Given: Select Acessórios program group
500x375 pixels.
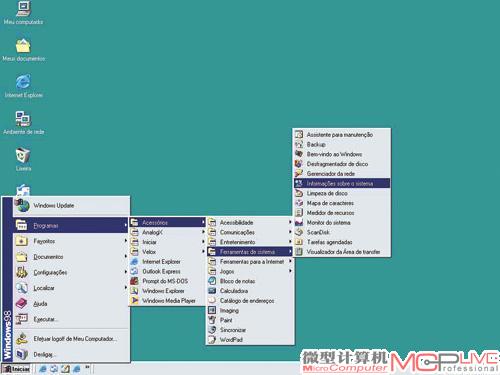Looking at the screenshot, I should 168,222.
